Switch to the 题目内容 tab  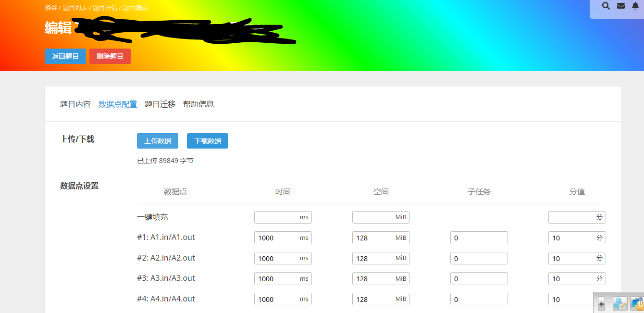(x=75, y=104)
